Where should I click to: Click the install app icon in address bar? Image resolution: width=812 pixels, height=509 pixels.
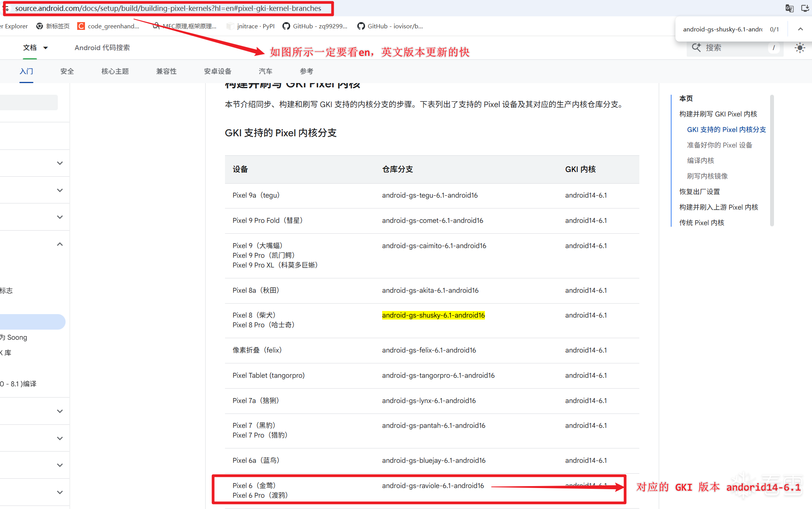tap(805, 8)
